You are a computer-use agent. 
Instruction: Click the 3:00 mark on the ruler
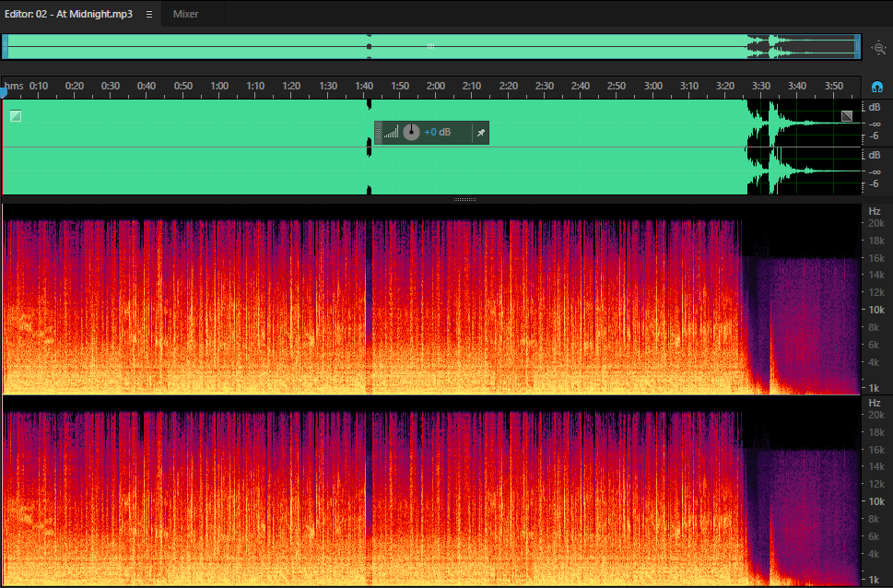click(653, 86)
